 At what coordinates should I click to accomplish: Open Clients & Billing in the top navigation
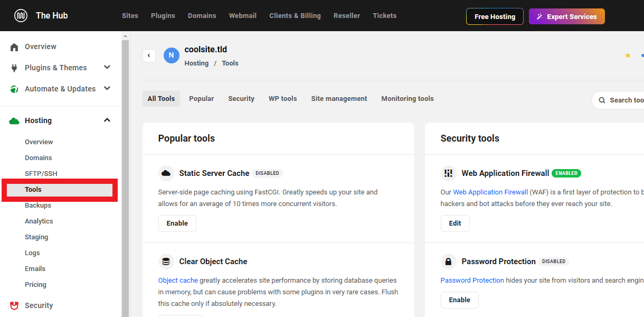tap(295, 16)
